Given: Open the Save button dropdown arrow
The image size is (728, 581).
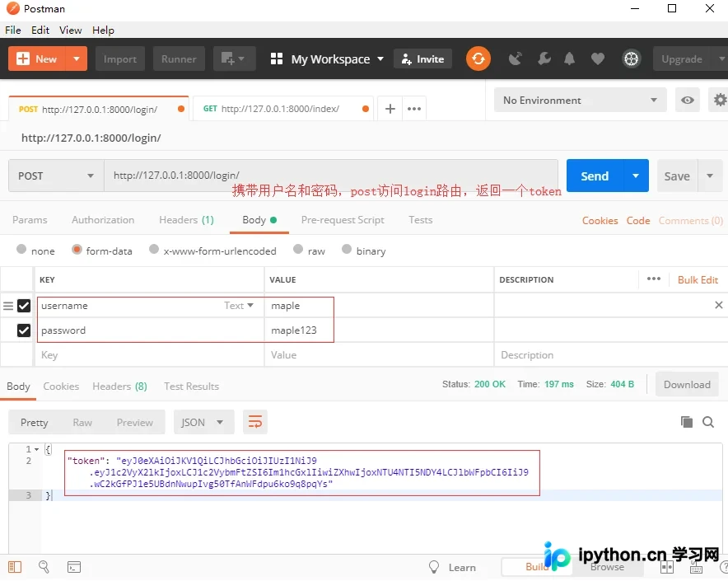Looking at the screenshot, I should pyautogui.click(x=710, y=176).
